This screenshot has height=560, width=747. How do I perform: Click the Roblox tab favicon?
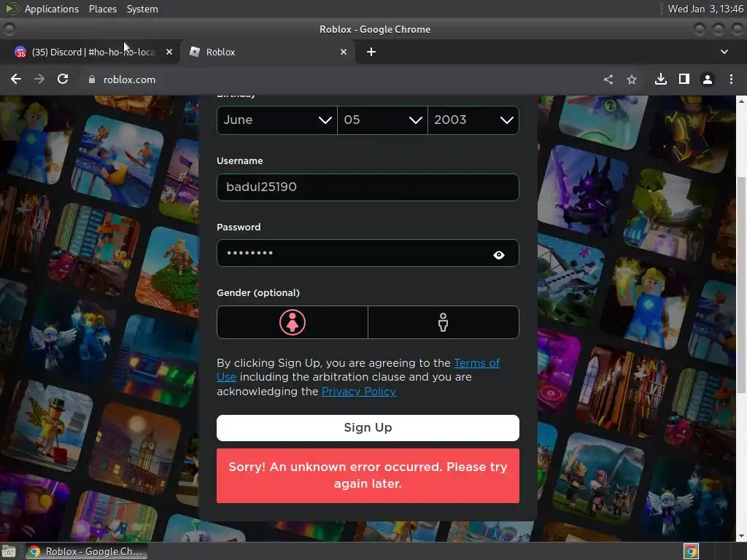[194, 52]
